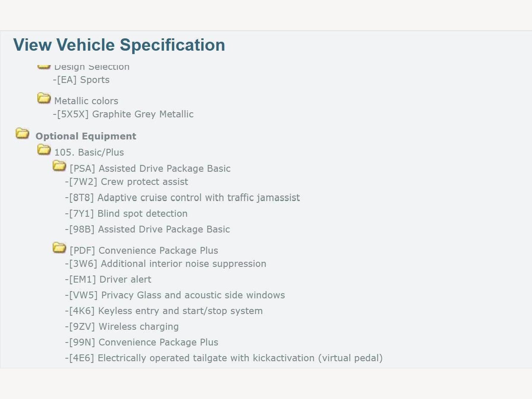This screenshot has width=532, height=399.
Task: Click Adaptive cruise control with traffic jamassist
Action: [182, 197]
